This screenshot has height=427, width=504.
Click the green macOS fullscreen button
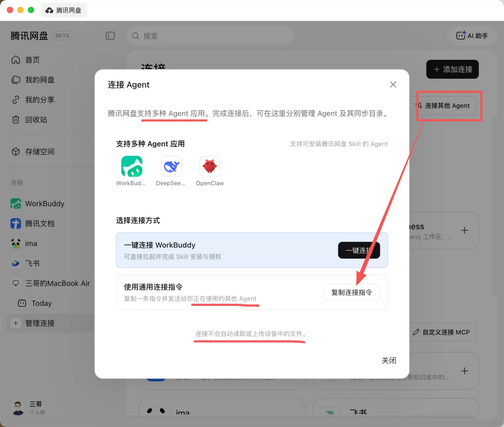(x=31, y=10)
